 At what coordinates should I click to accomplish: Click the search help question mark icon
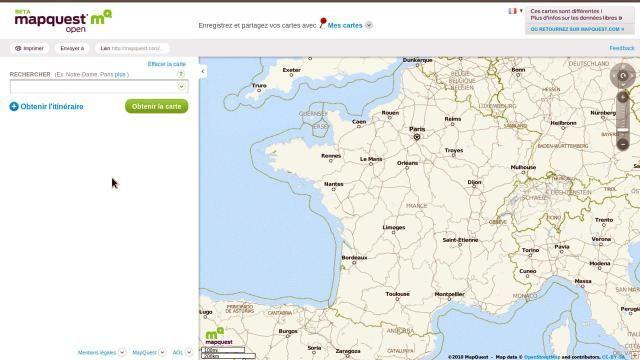181,74
